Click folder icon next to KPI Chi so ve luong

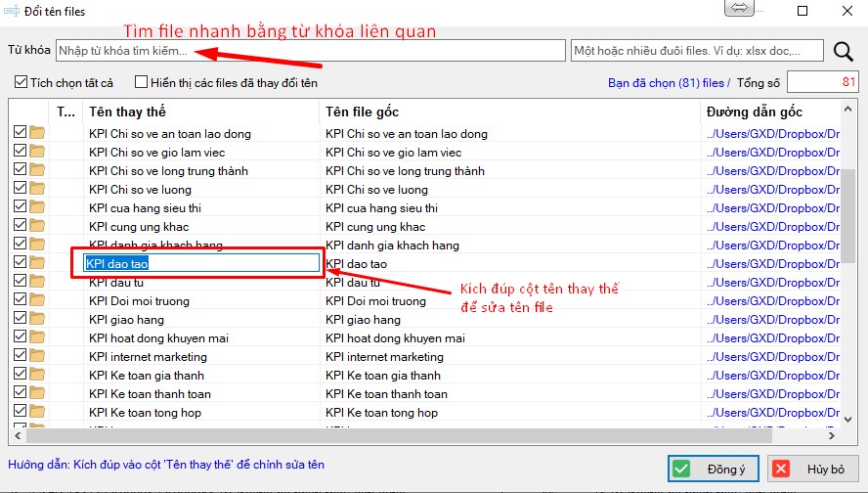37,189
